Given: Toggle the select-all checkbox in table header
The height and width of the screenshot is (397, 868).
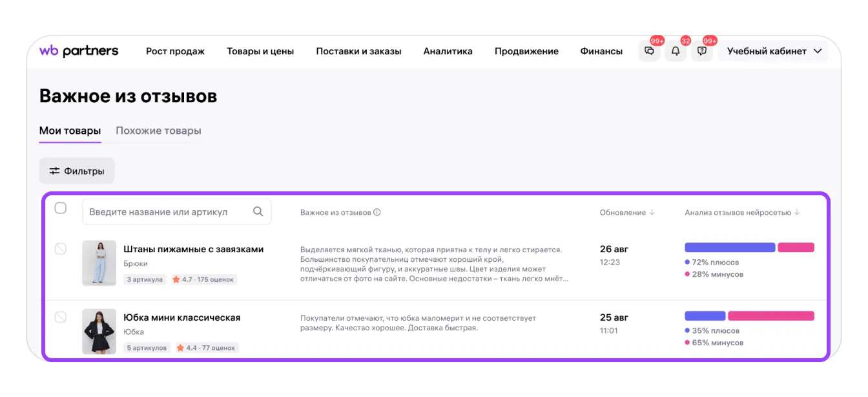Looking at the screenshot, I should [x=61, y=208].
